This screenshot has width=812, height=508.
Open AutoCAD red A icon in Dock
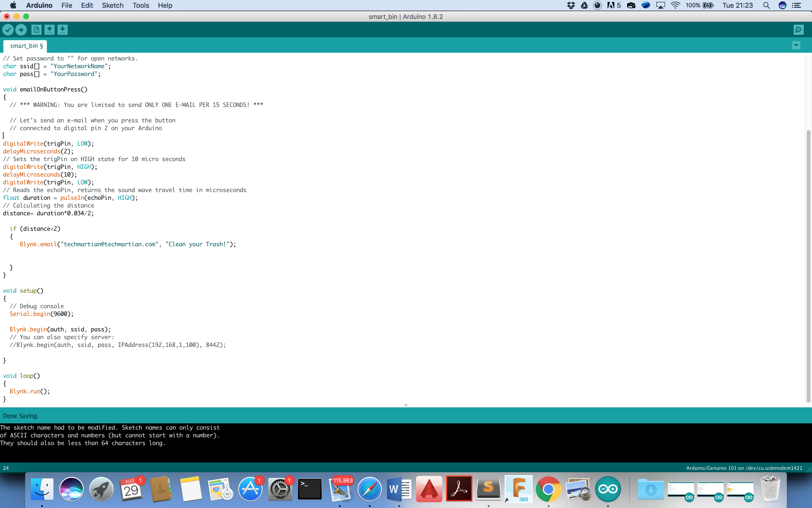429,489
